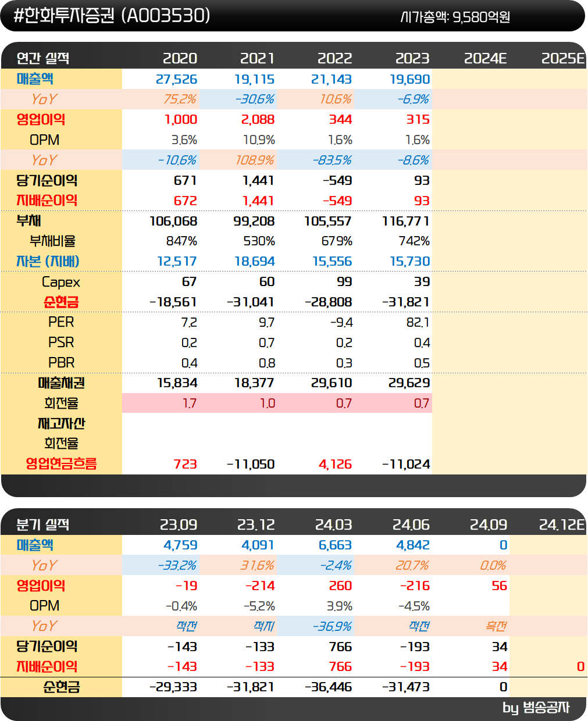This screenshot has height=721, width=588.
Task: Click OPM value 10.9%
Action: point(259,140)
